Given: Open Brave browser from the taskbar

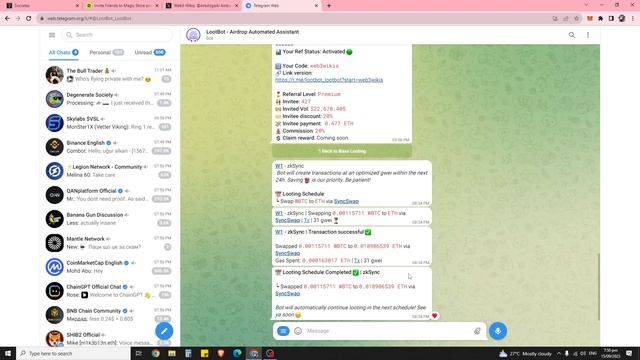Looking at the screenshot, I should coord(221,353).
